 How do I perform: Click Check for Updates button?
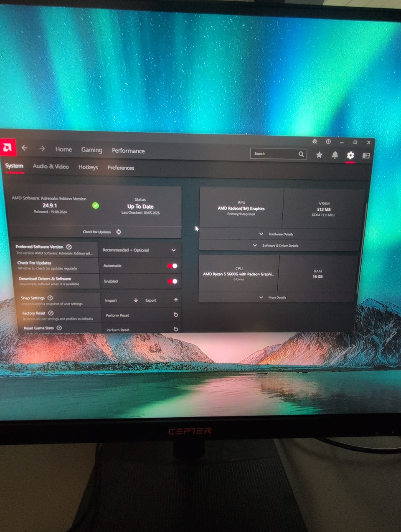click(102, 232)
